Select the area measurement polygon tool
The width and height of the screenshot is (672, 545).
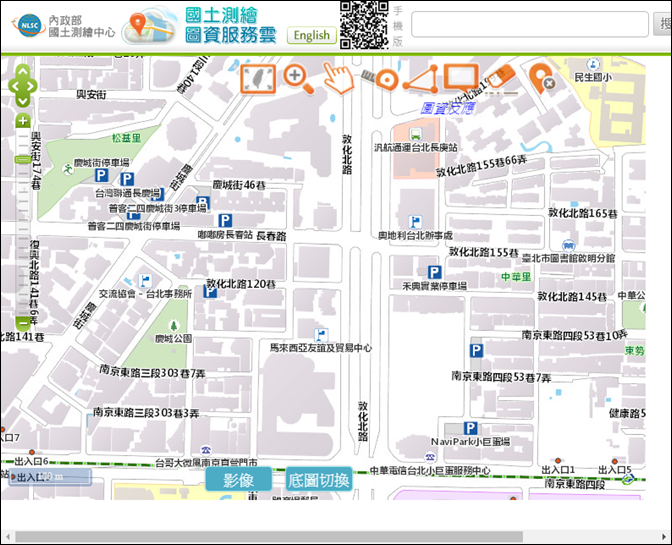[421, 79]
